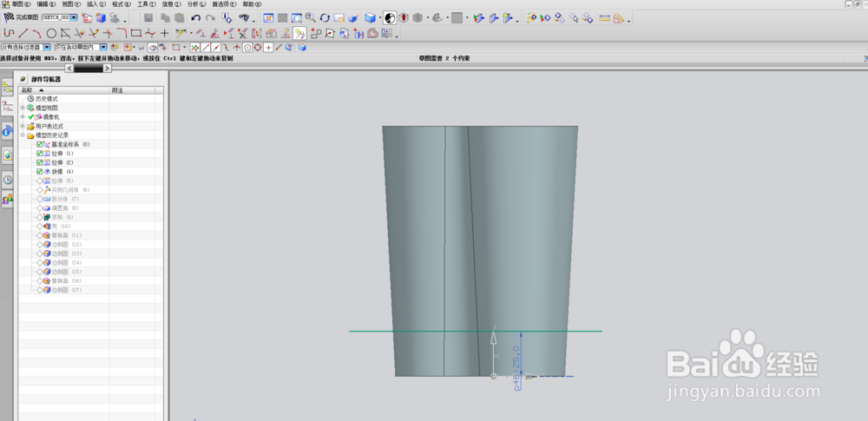868x421 pixels.
Task: Click the Orient View to Sketch icon
Action: click(86, 17)
